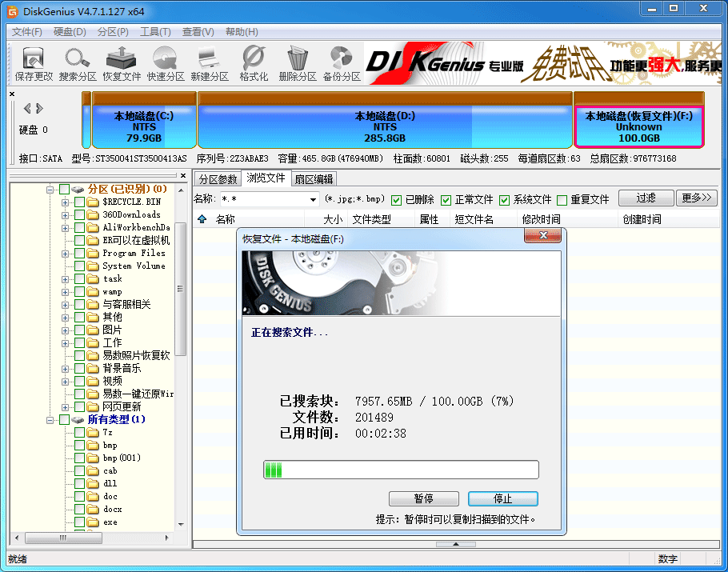The height and width of the screenshot is (572, 728).
Task: Click the $RECYCLE.BIN folder icon
Action: pyautogui.click(x=94, y=202)
